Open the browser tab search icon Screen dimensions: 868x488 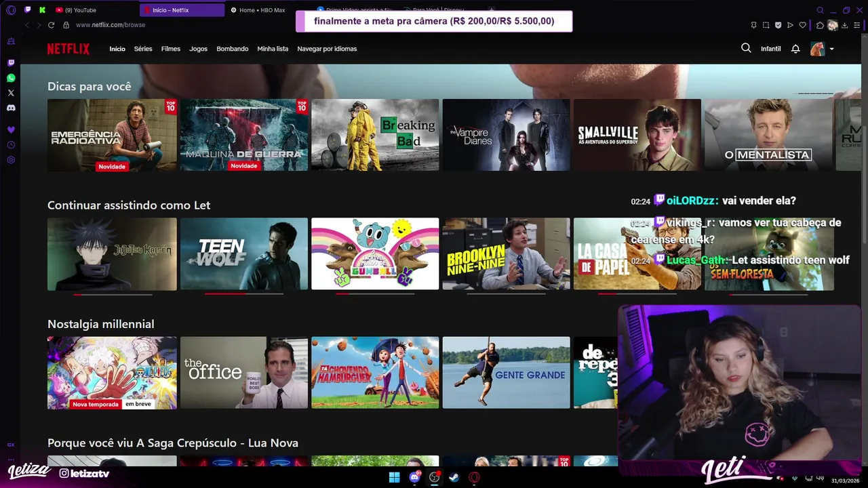pyautogui.click(x=820, y=10)
